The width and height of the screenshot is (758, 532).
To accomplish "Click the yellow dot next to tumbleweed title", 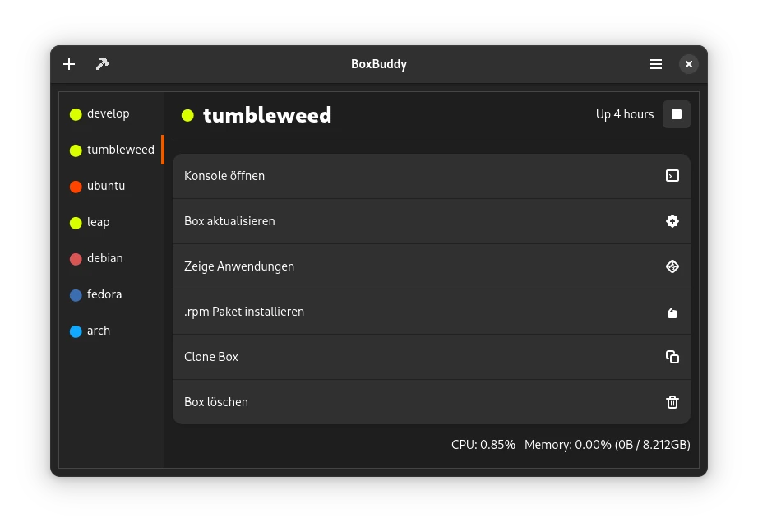I will click(187, 115).
